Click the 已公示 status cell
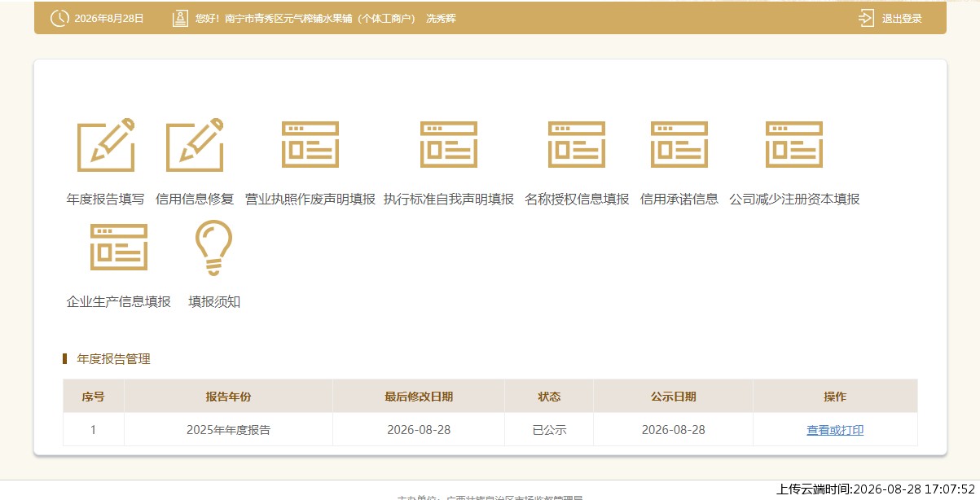This screenshot has width=980, height=500. [549, 430]
